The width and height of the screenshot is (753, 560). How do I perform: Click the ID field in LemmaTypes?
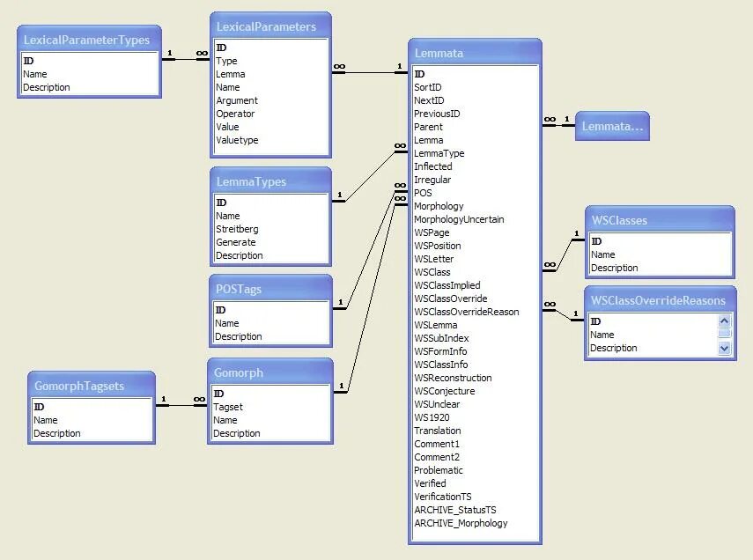[271, 203]
